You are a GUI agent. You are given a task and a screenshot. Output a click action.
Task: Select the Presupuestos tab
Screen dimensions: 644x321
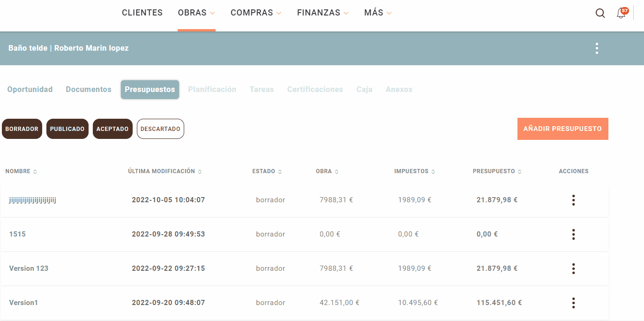150,90
